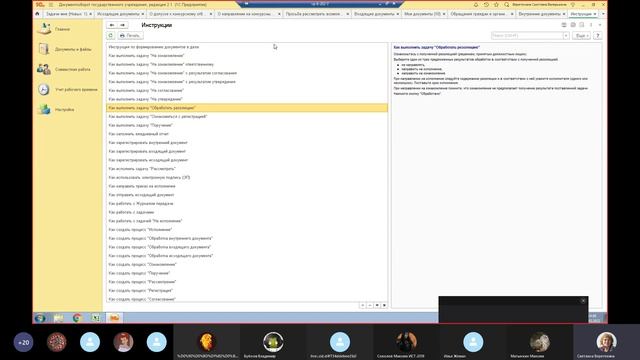The height and width of the screenshot is (360, 640).
Task: Select Илья Жиман participant thumbnail
Action: coord(473,342)
